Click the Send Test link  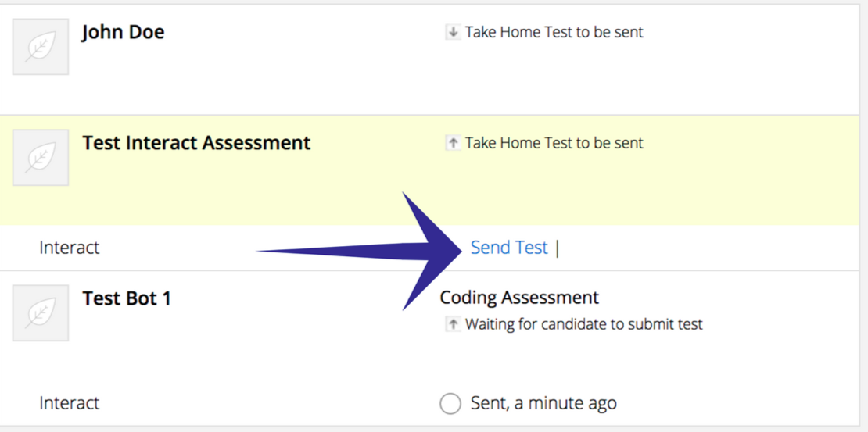(509, 248)
